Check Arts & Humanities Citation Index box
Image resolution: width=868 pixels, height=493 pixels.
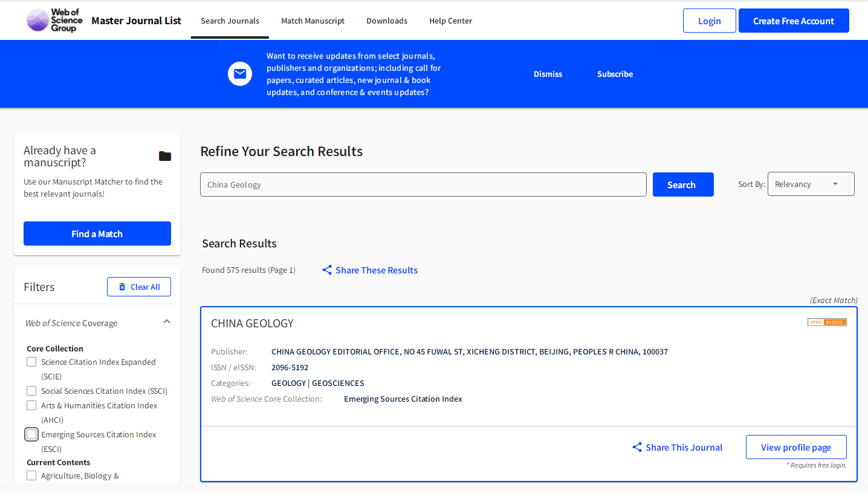(31, 405)
